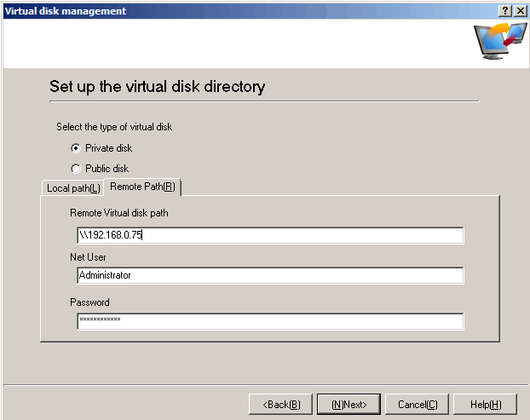The image size is (530, 420).
Task: Switch to the Local path tab
Action: 73,187
